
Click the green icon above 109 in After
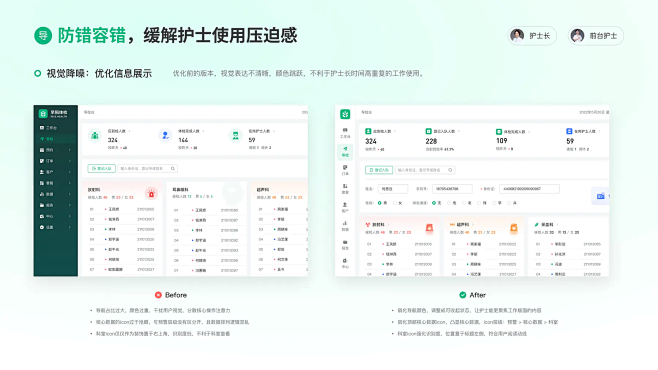pyautogui.click(x=499, y=131)
